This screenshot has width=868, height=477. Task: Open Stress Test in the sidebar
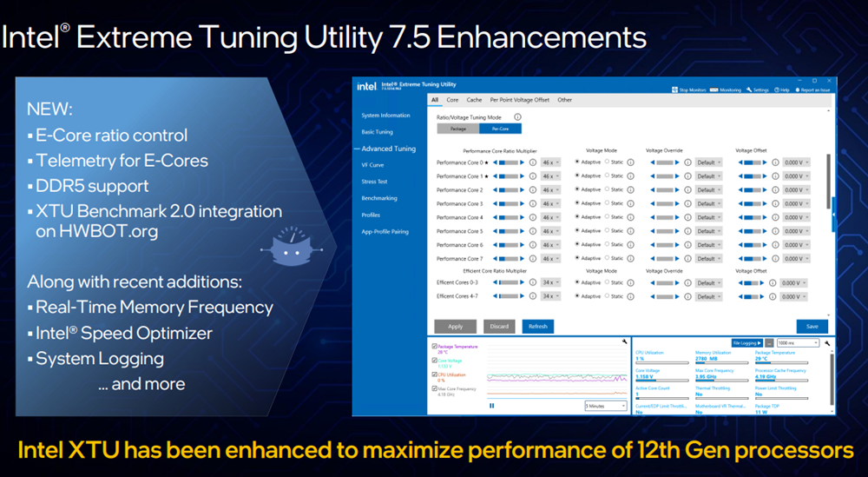coord(375,182)
